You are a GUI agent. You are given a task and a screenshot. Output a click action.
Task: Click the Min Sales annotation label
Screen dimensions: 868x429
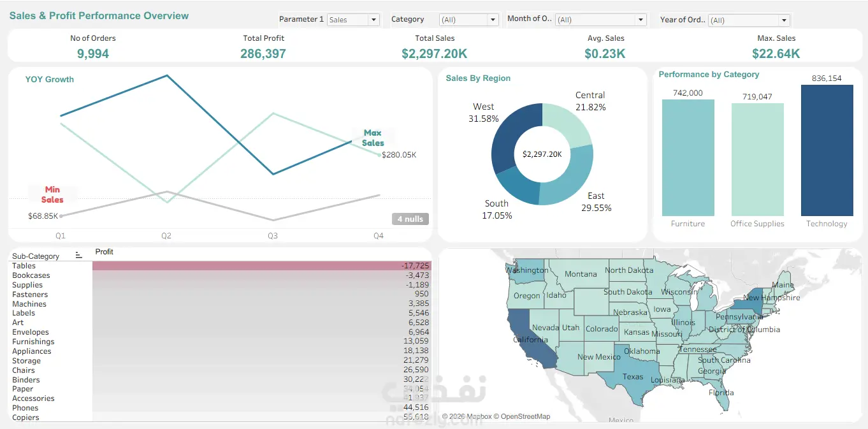(x=52, y=194)
